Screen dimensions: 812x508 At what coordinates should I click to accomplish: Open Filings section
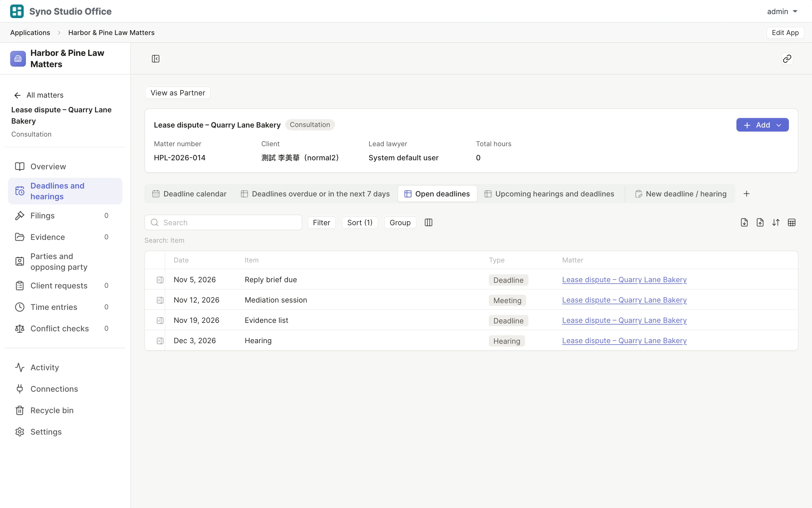coord(65,216)
